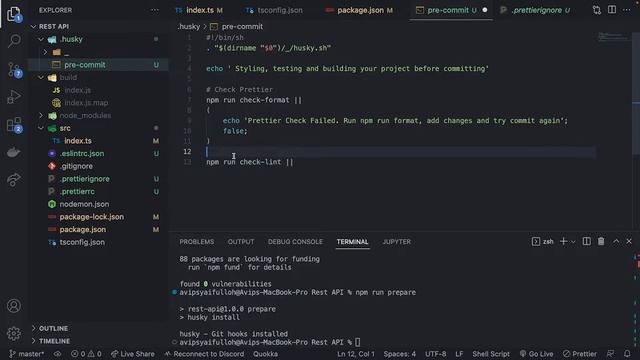Open the Accounts menu

pyautogui.click(x=14, y=306)
